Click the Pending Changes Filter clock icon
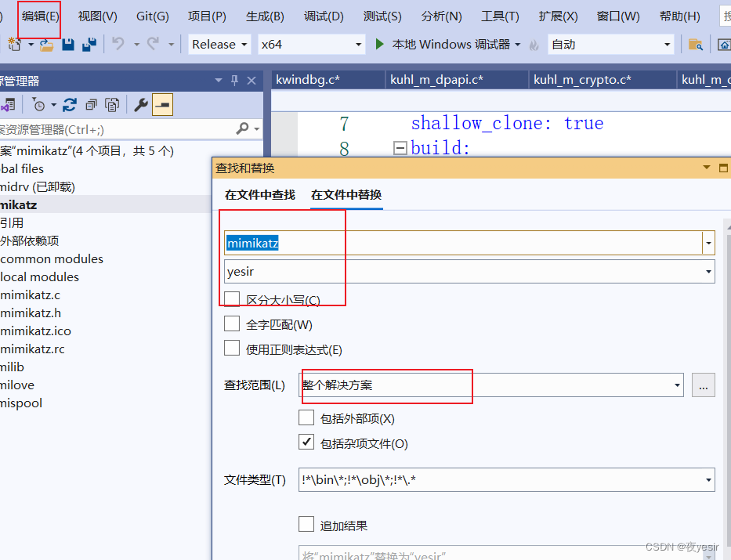 (38, 105)
